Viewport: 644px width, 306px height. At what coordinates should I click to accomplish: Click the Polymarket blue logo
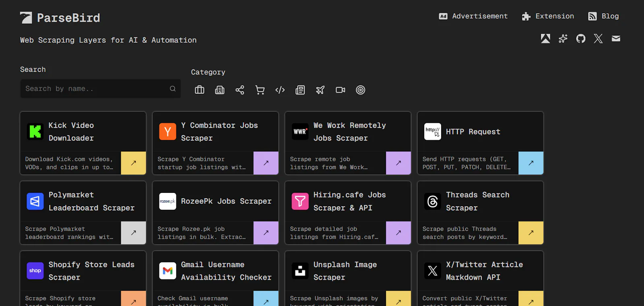(35, 201)
